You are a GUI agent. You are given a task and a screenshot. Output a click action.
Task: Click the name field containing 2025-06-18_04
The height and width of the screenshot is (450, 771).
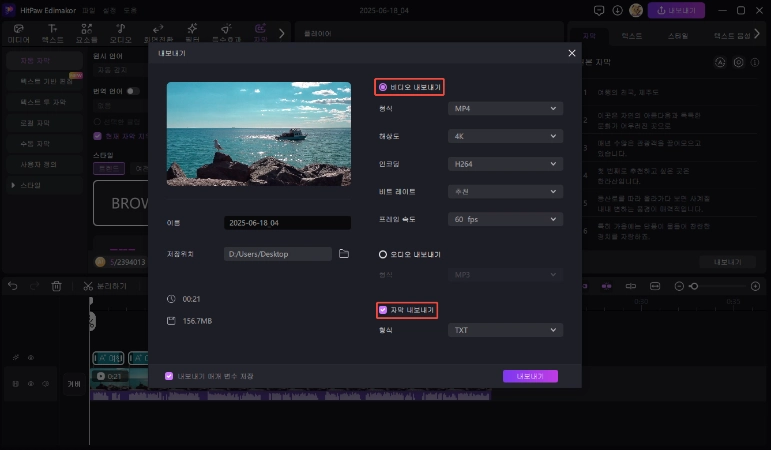[287, 223]
